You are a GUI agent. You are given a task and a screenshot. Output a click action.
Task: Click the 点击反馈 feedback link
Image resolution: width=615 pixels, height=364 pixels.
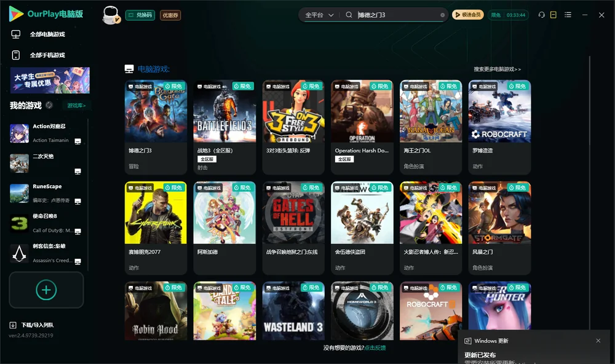[x=375, y=347]
